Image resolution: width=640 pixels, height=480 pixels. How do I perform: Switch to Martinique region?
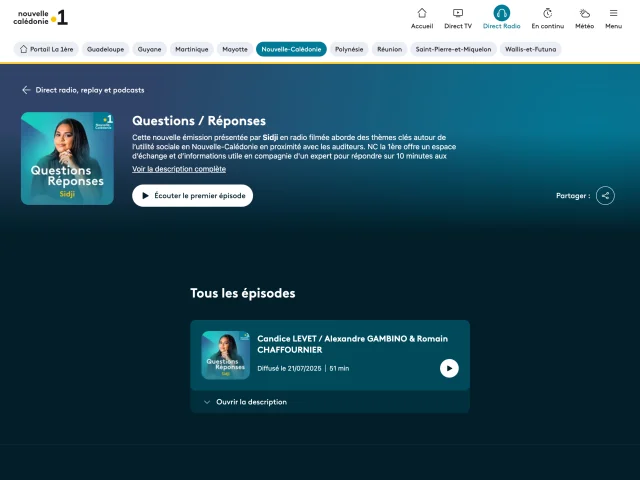click(x=191, y=49)
